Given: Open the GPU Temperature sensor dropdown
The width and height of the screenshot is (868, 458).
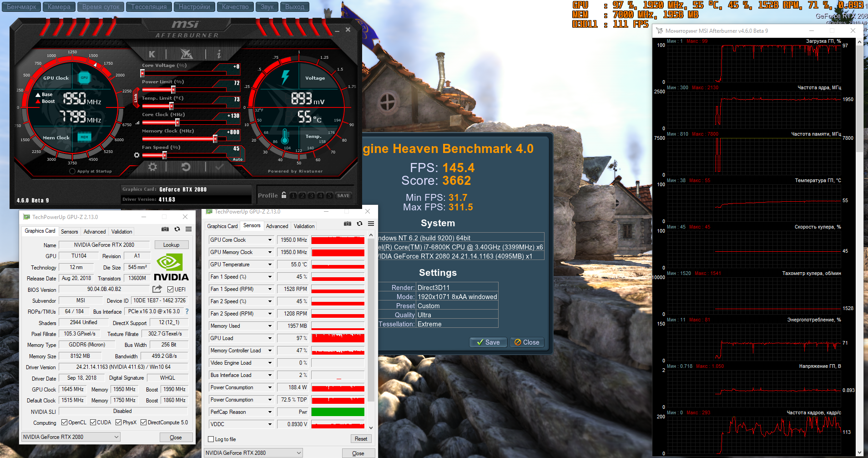Looking at the screenshot, I should pyautogui.click(x=270, y=265).
